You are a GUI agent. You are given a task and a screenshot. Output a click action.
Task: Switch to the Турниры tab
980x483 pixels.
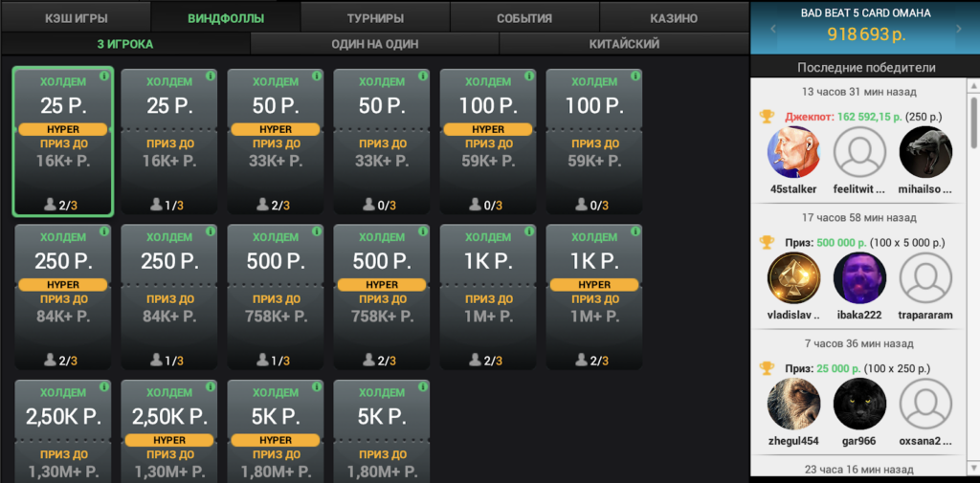[375, 18]
